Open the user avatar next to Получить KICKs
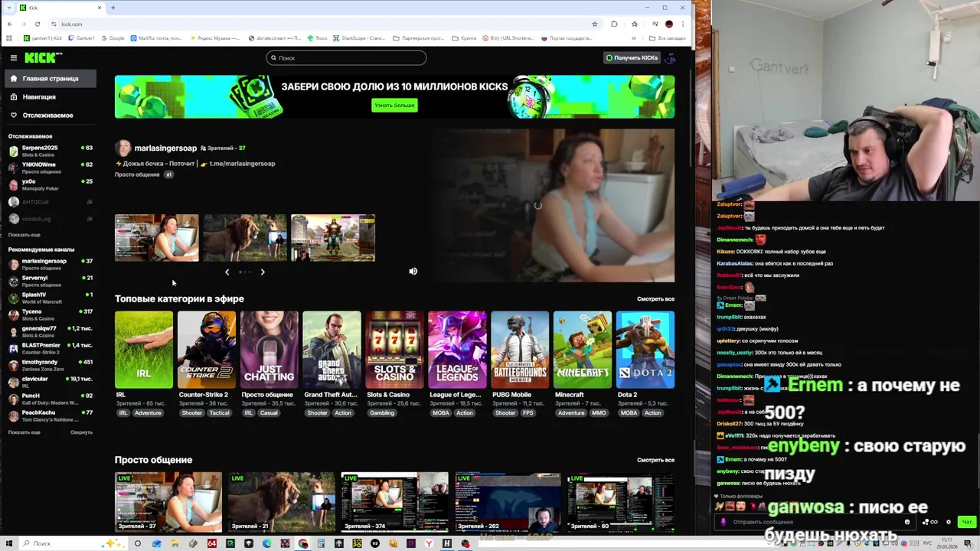 point(670,58)
